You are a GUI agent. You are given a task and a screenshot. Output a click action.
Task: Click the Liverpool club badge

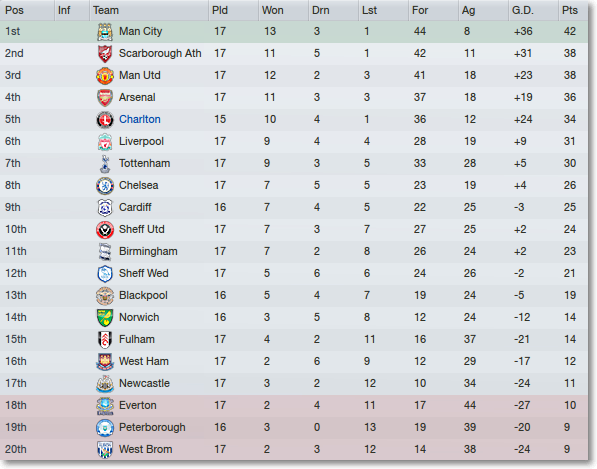pyautogui.click(x=105, y=142)
